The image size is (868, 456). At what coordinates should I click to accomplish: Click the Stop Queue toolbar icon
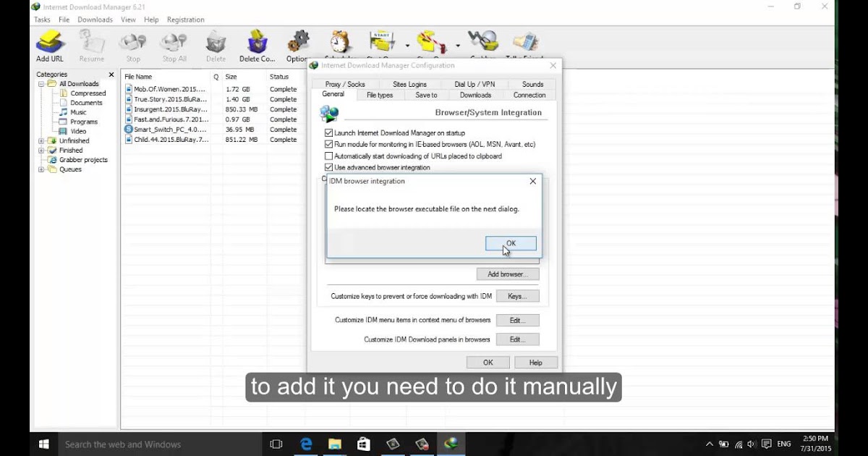coord(430,43)
